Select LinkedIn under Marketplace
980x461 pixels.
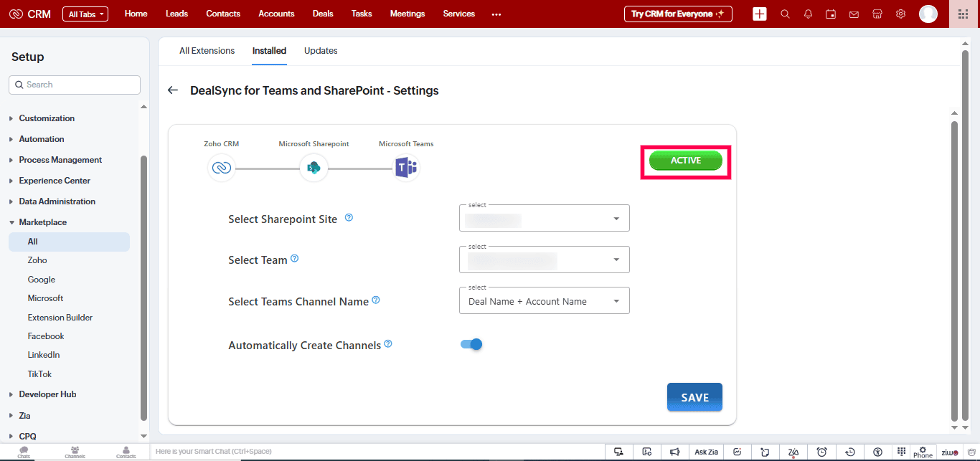tap(44, 355)
